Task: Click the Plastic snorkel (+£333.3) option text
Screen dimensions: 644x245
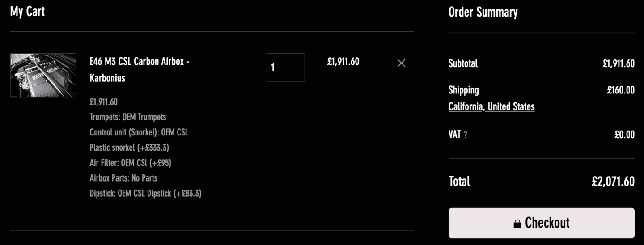Action: pos(129,148)
